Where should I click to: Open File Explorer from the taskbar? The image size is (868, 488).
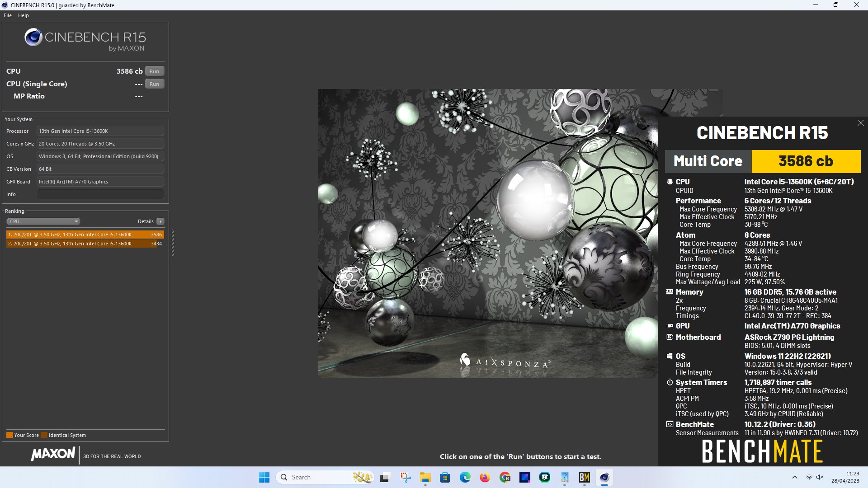(x=425, y=477)
